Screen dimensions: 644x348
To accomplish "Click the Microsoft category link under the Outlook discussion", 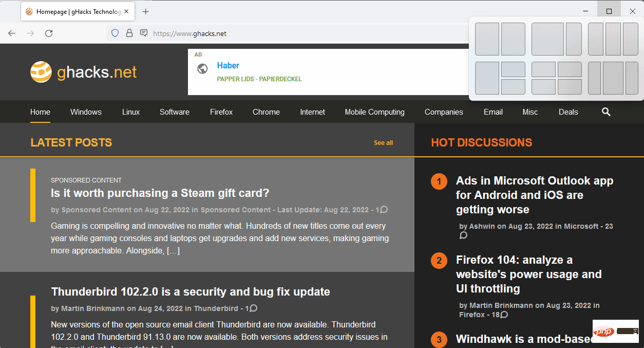I will click(581, 226).
